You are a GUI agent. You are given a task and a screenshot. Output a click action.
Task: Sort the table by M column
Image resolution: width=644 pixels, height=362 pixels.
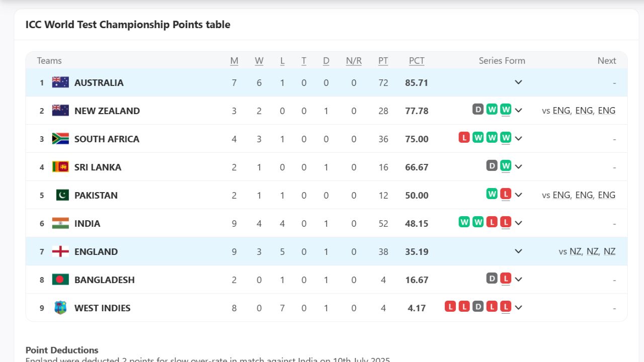234,60
